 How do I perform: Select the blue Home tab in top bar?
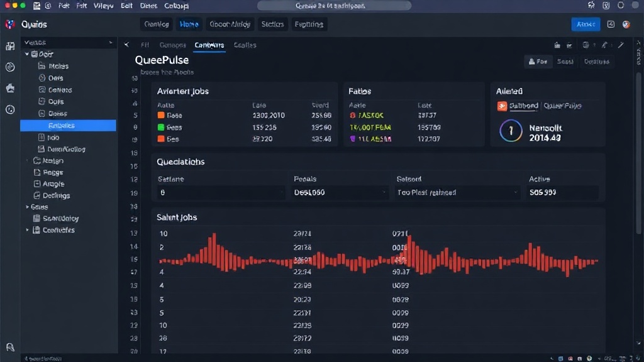189,25
